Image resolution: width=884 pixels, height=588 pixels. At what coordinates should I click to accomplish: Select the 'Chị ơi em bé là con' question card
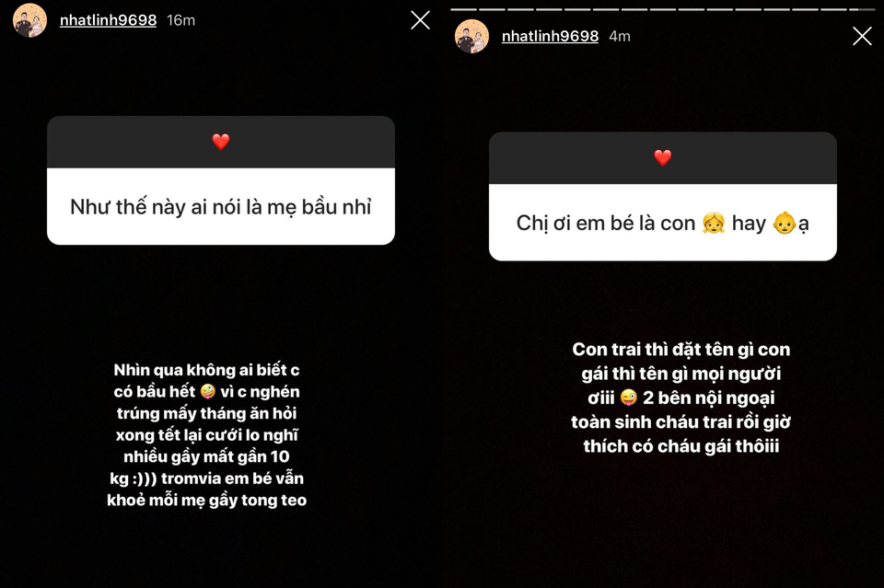click(x=663, y=196)
